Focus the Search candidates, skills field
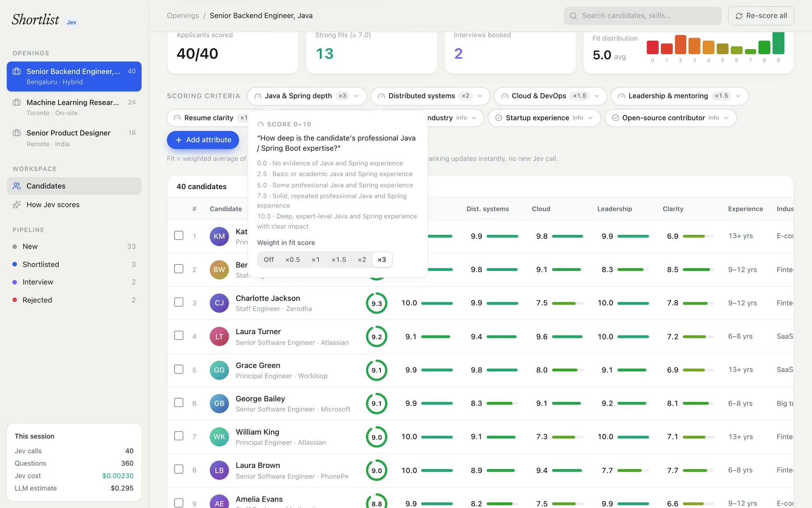 (643, 16)
